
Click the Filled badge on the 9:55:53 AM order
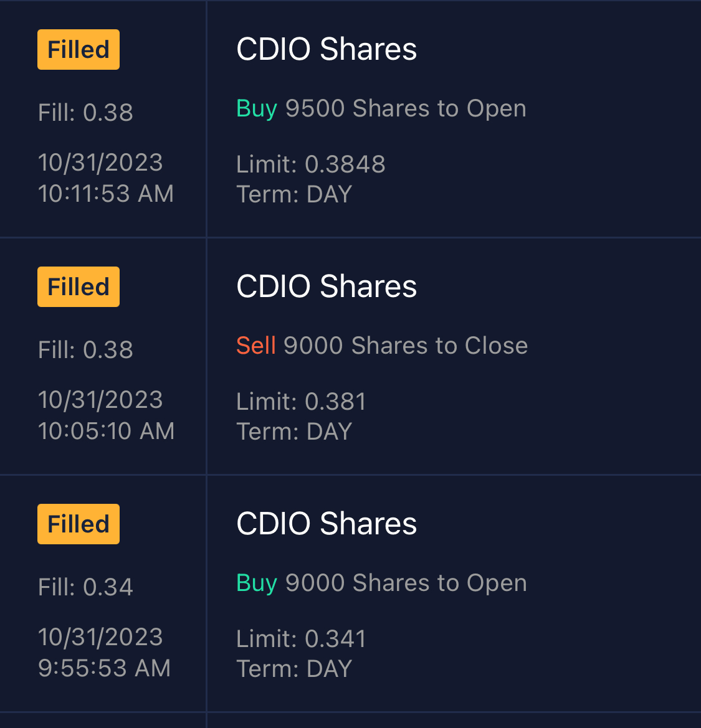(x=79, y=524)
